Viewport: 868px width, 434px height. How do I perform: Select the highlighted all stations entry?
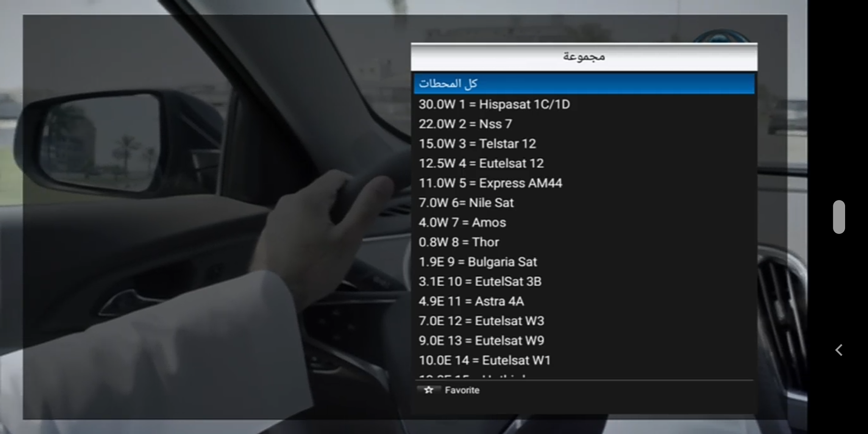pyautogui.click(x=584, y=83)
